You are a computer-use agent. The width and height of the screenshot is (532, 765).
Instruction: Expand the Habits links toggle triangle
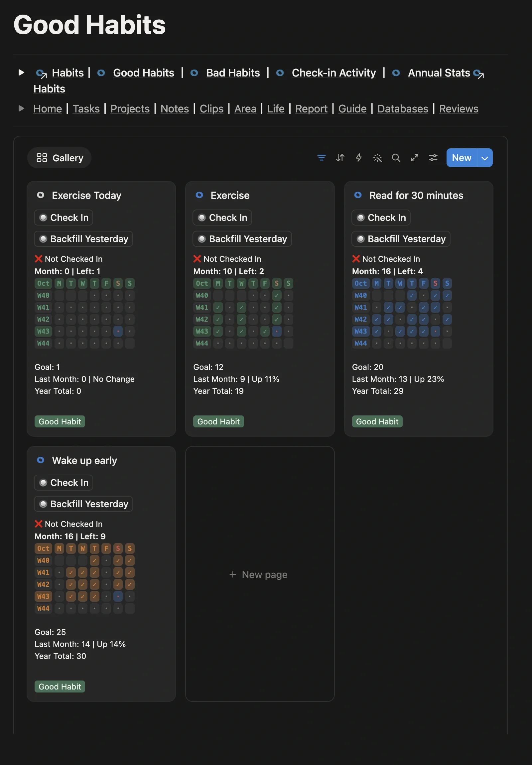pyautogui.click(x=21, y=72)
